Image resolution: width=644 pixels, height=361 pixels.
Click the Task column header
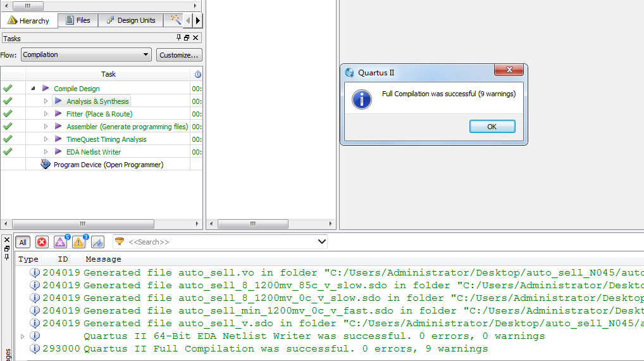pyautogui.click(x=108, y=74)
